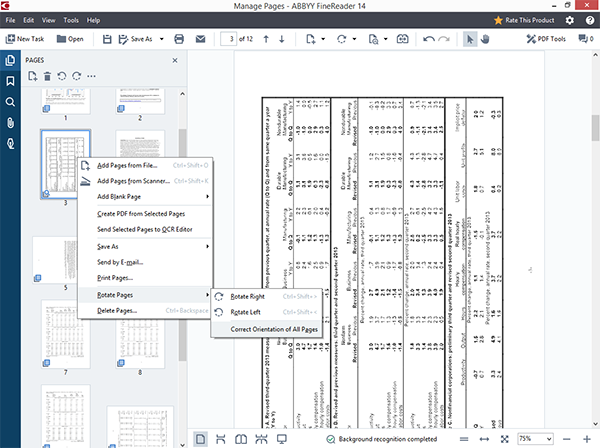Open the Search panel in the sidebar

tap(10, 102)
